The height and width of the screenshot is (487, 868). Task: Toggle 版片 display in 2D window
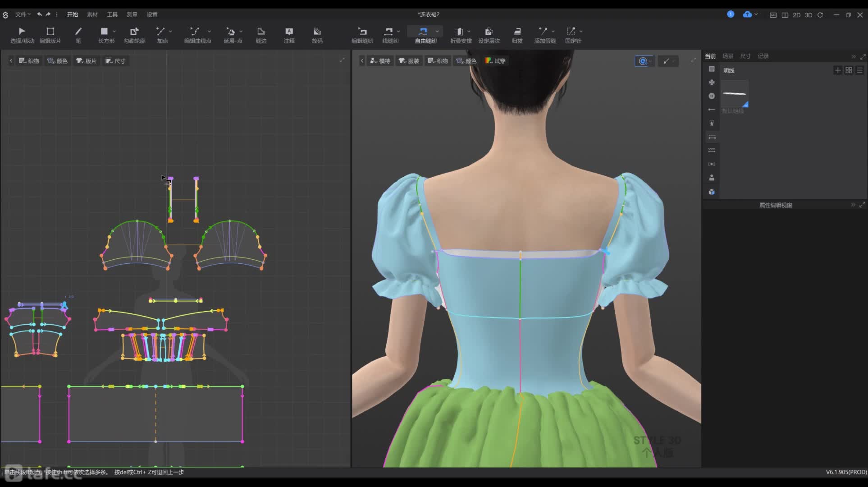click(87, 61)
